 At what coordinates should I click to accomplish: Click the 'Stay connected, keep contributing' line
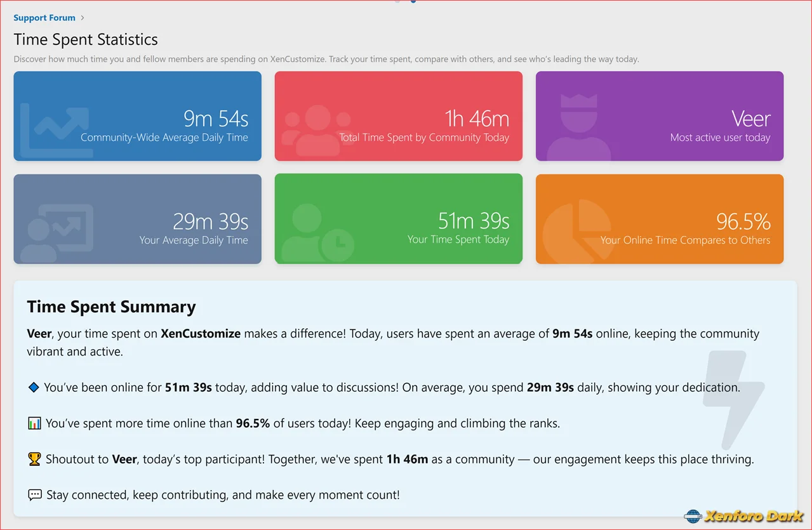click(223, 495)
